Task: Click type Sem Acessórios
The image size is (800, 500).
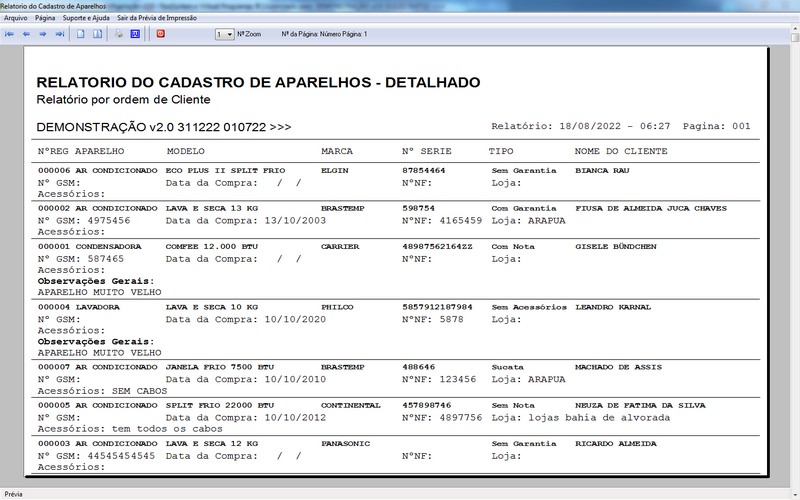Action: point(529,307)
